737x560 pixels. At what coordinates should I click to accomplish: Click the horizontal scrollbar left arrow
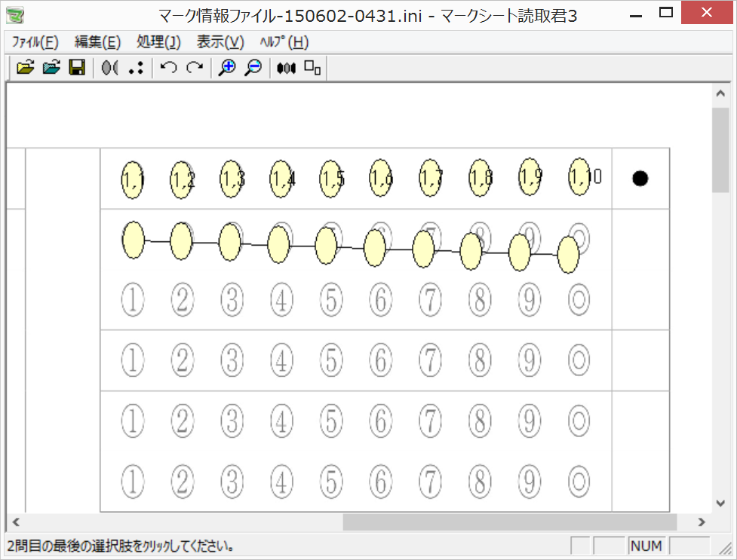tap(14, 522)
